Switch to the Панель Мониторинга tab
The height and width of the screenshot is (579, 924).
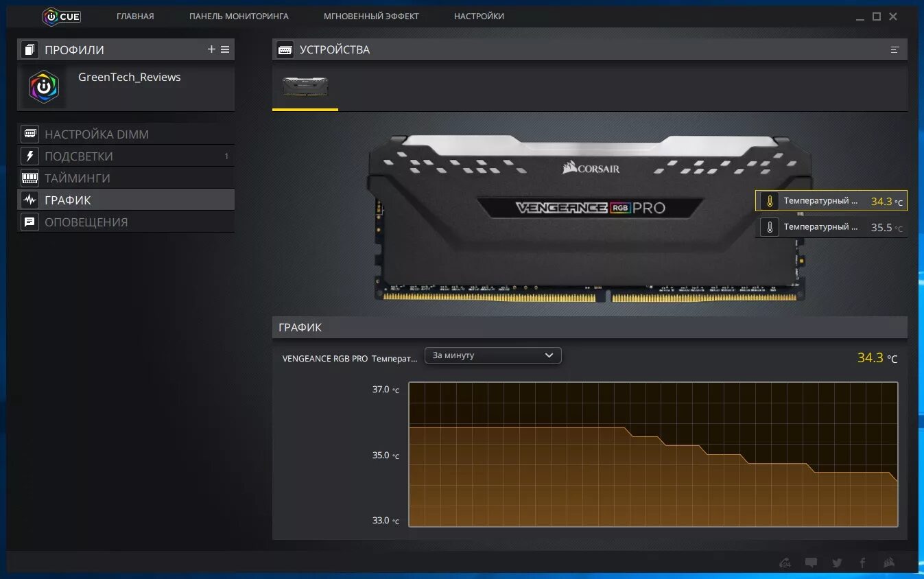(238, 15)
